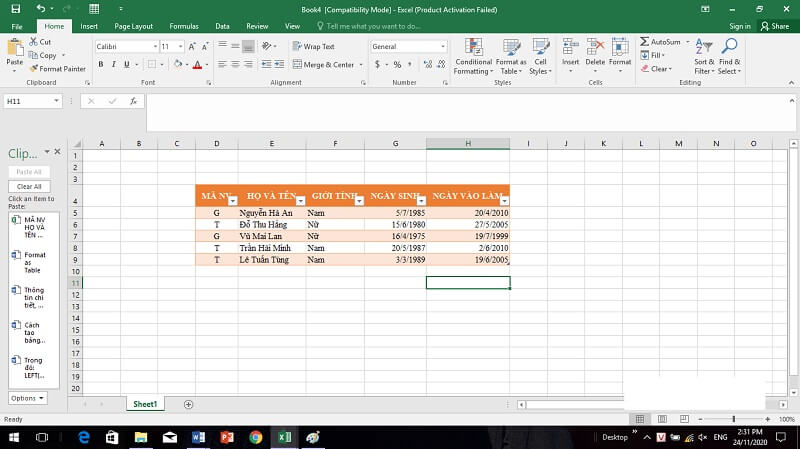Viewport: 800px width, 449px height.
Task: Adjust the zoom slider in status bar
Action: (x=734, y=419)
